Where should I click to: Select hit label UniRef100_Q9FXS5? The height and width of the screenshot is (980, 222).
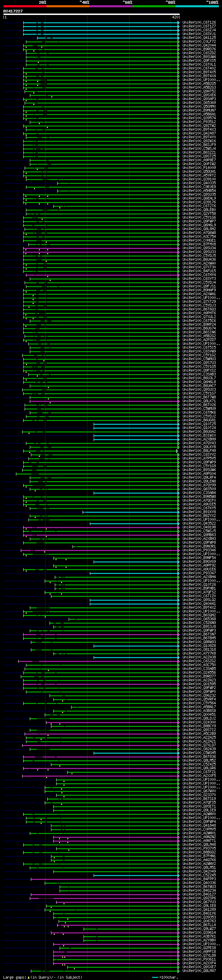pyautogui.click(x=199, y=61)
